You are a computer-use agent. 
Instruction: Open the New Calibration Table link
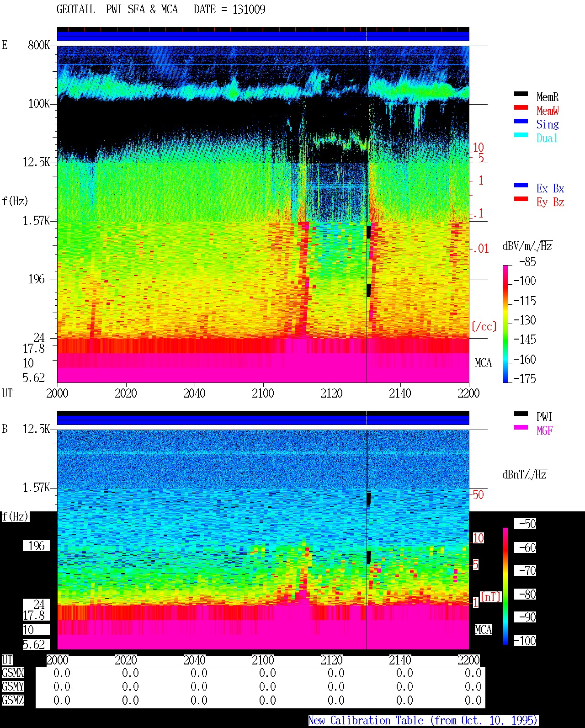[423, 721]
